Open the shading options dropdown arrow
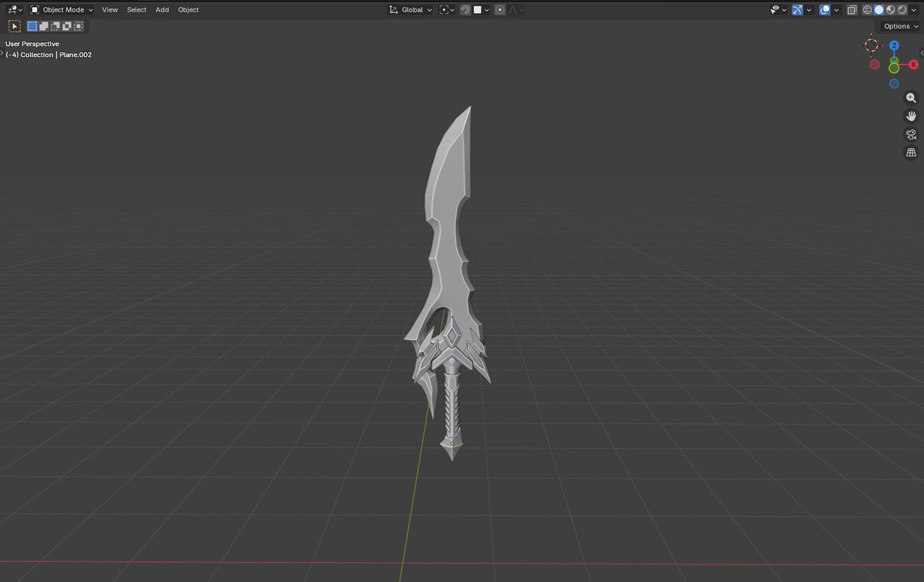 (x=914, y=10)
